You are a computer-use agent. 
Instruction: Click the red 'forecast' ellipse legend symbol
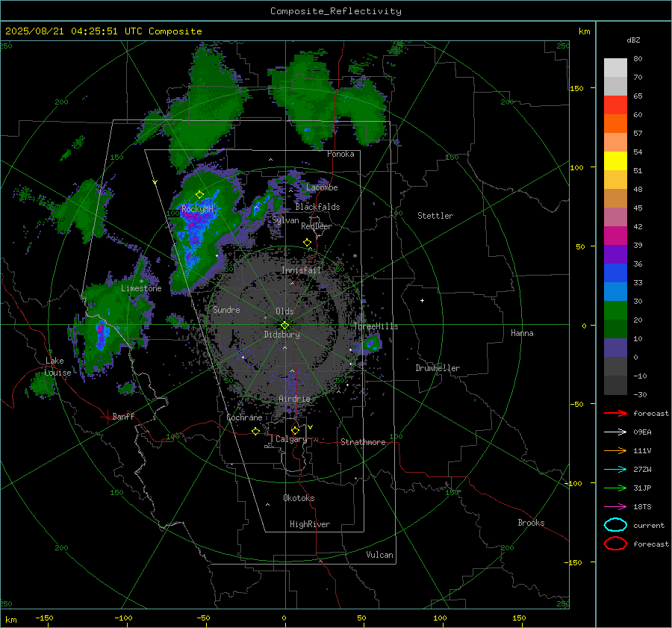[x=615, y=544]
